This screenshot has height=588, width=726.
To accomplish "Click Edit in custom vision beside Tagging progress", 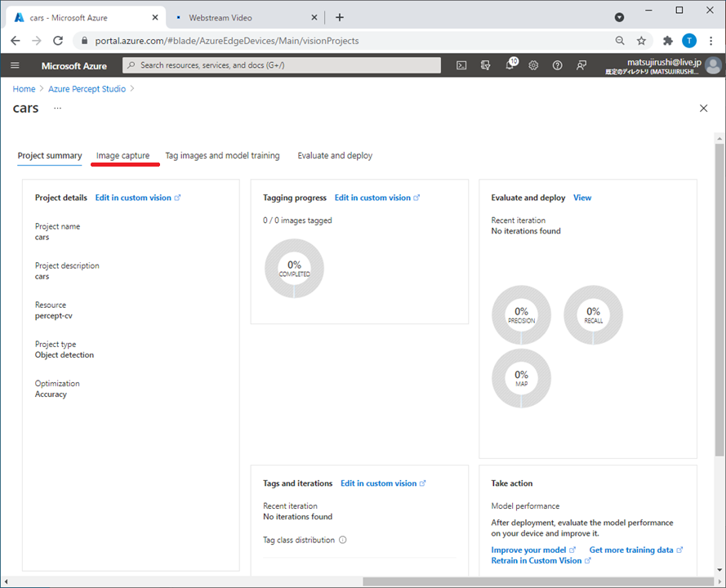I will point(377,198).
